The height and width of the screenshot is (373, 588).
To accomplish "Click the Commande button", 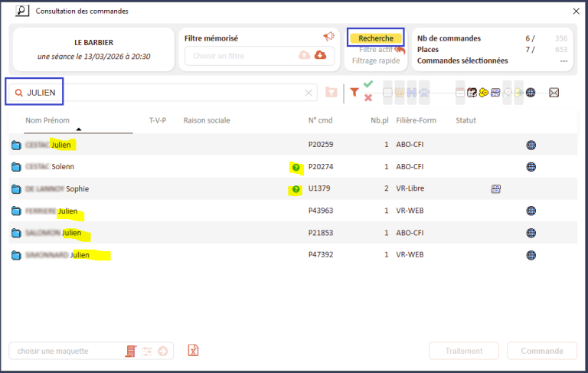I will [542, 351].
